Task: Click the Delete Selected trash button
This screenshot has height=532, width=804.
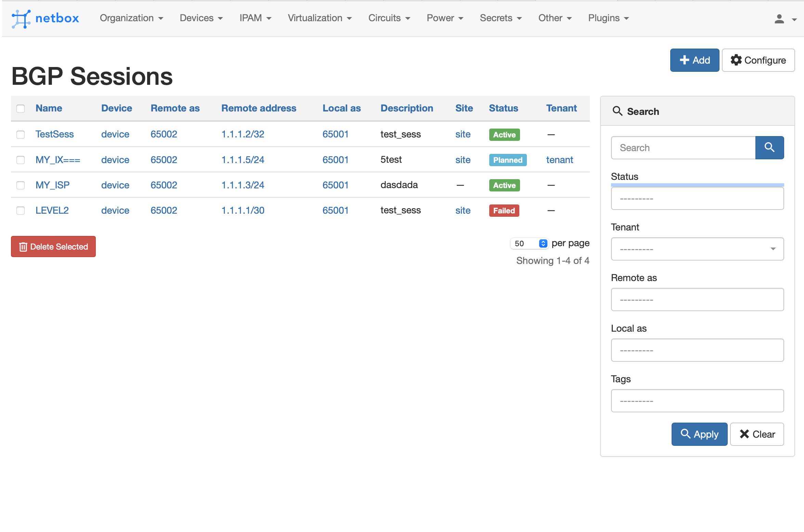Action: (53, 247)
